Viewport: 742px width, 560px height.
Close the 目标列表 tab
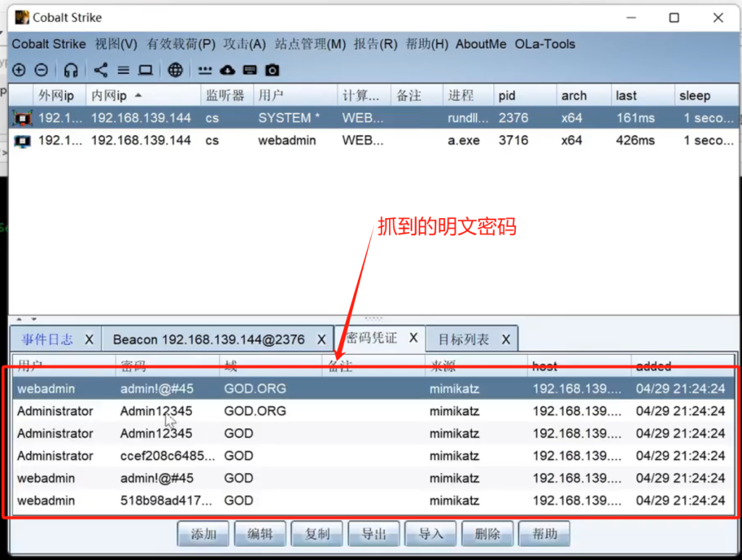coord(506,339)
